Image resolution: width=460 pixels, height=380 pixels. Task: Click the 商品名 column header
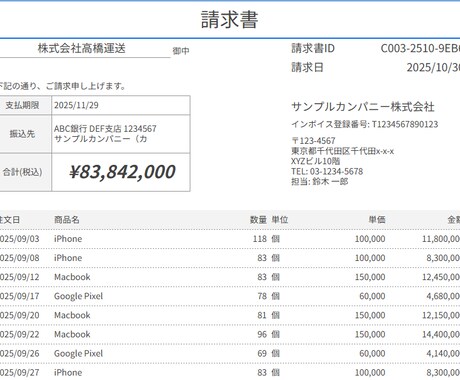pos(67,220)
